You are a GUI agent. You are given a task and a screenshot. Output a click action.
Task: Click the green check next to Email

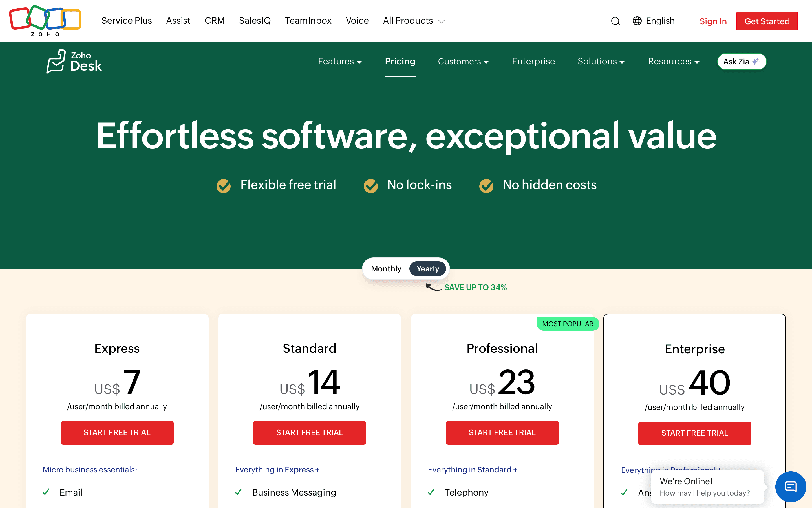(x=46, y=492)
